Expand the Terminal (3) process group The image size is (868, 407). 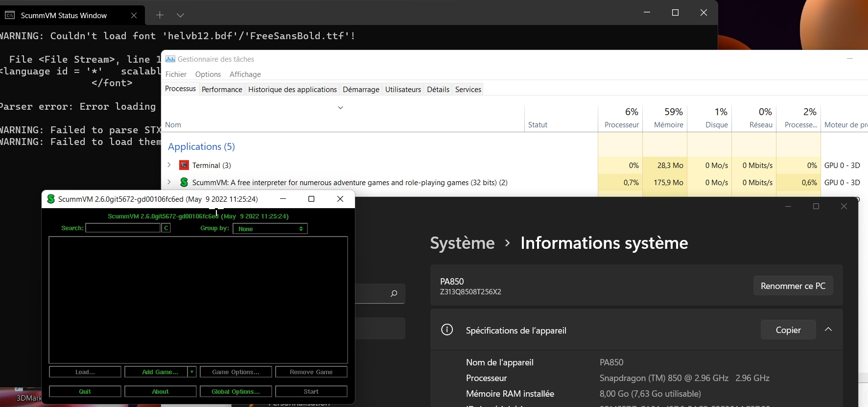pyautogui.click(x=169, y=165)
